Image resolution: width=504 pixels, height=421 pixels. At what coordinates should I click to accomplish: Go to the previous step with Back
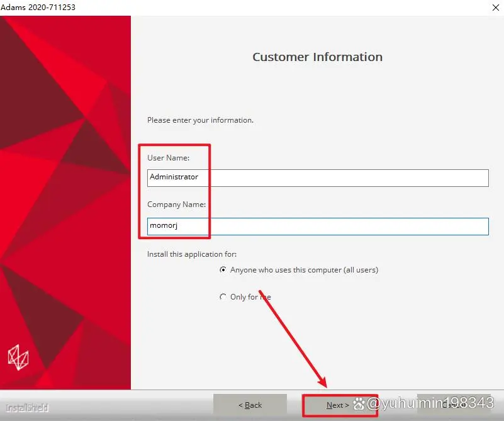(x=250, y=405)
